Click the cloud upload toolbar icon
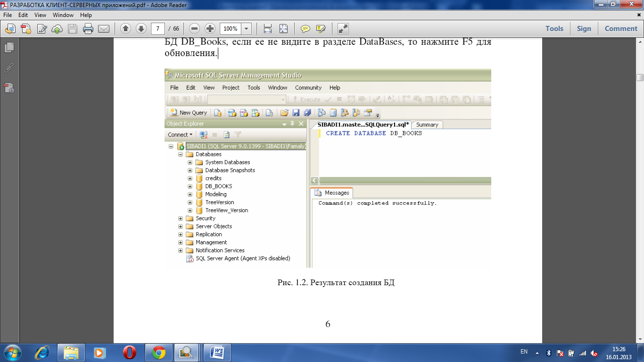644x362 pixels. click(x=57, y=29)
